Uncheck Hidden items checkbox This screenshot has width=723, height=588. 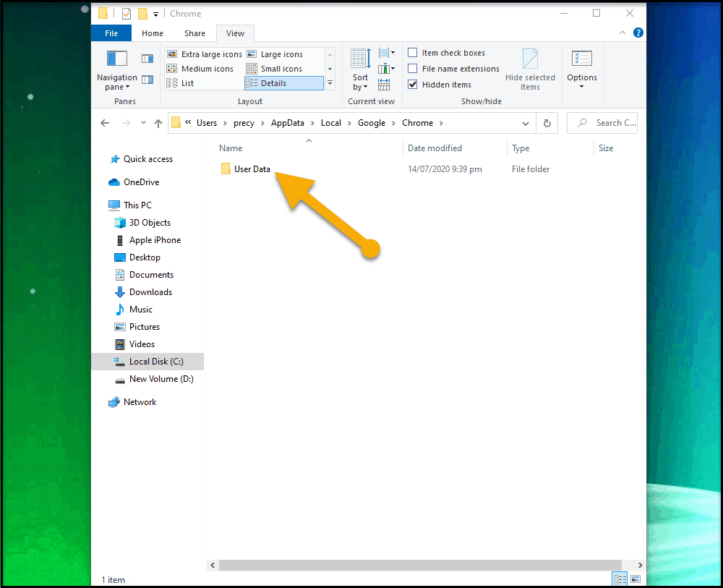click(x=413, y=85)
